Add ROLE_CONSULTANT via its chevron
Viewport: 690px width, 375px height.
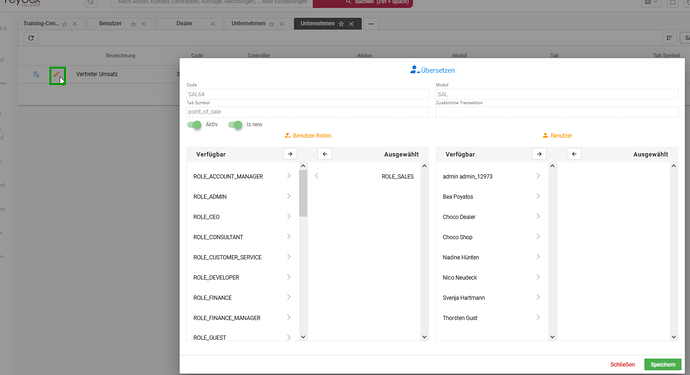tap(289, 237)
